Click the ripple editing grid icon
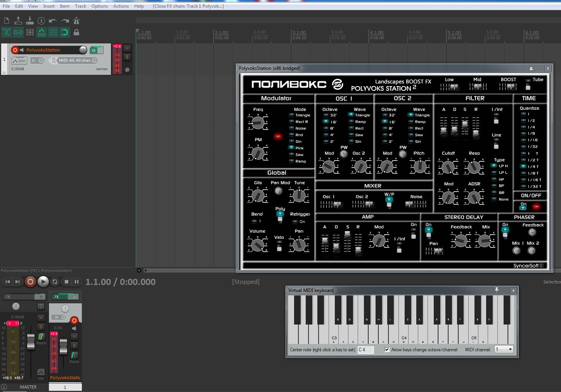 [30, 32]
